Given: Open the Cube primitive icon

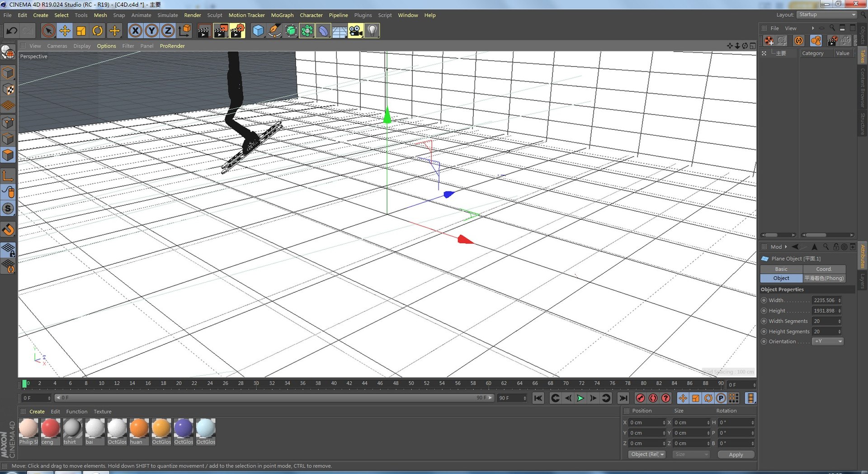Looking at the screenshot, I should click(258, 31).
